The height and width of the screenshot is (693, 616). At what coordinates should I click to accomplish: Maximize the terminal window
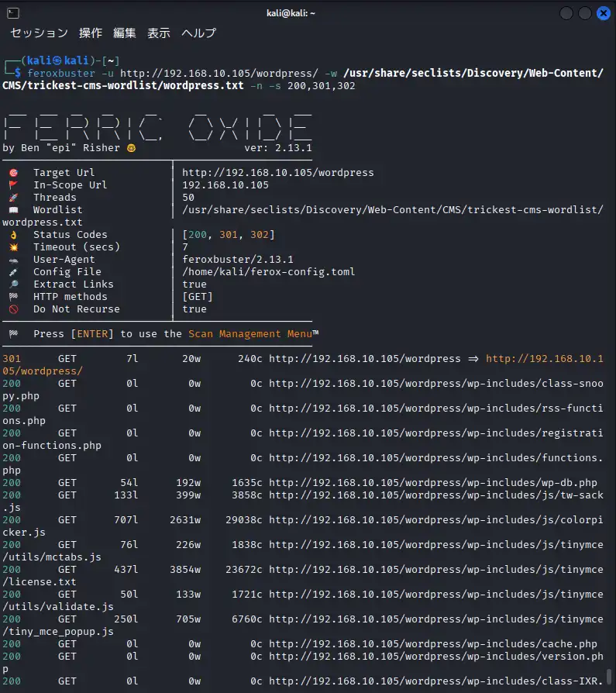coord(585,13)
